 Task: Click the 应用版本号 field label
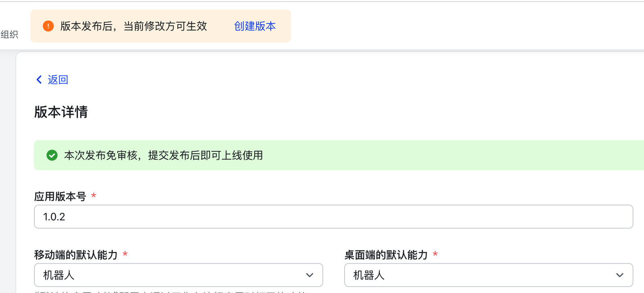coord(60,197)
